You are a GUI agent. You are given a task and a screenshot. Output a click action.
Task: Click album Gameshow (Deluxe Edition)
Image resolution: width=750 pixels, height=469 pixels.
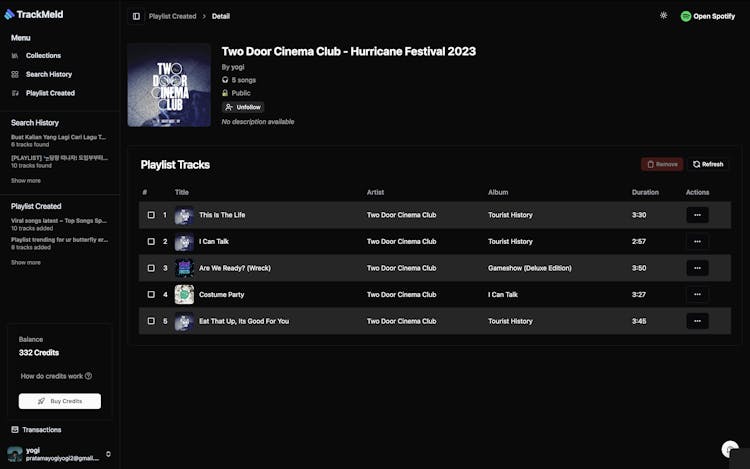[529, 268]
